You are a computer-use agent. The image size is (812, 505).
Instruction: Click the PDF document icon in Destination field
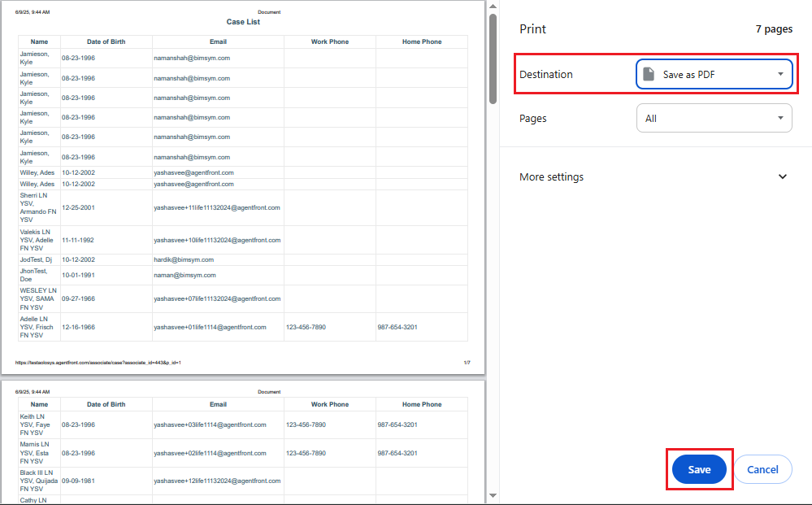click(x=649, y=74)
